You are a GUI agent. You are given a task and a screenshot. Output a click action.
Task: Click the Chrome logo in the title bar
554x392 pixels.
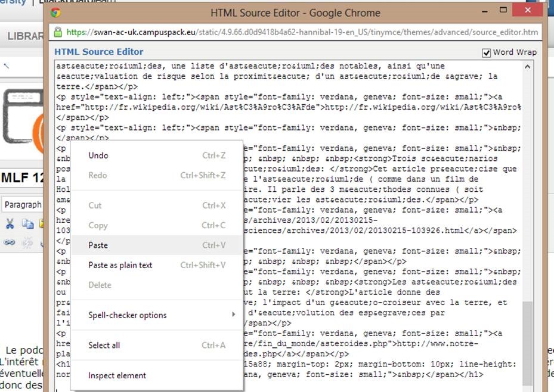(55, 13)
